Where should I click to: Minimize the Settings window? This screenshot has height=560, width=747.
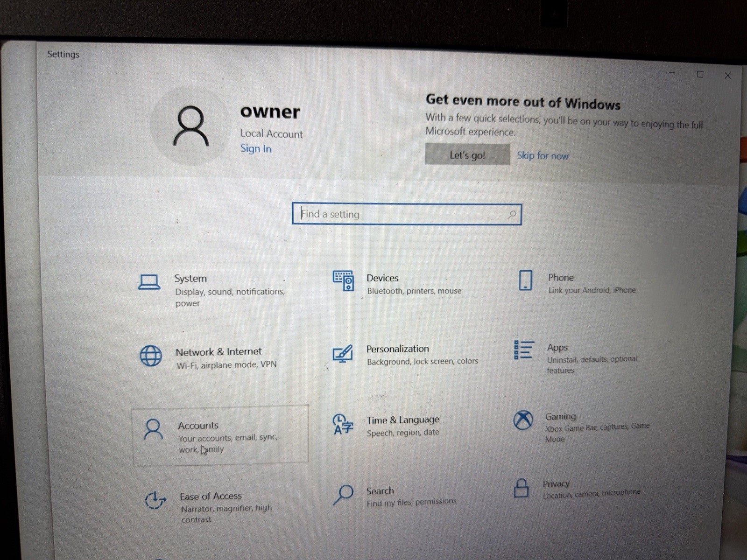coord(672,73)
